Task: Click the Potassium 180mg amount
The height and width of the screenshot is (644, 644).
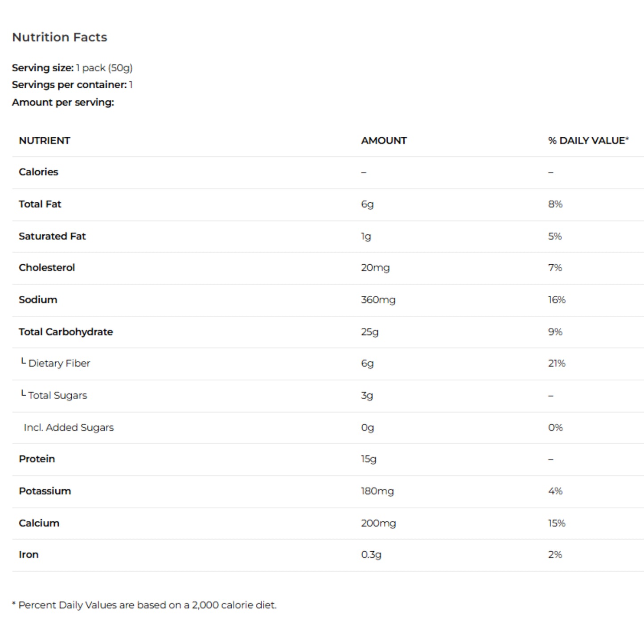Action: click(377, 491)
